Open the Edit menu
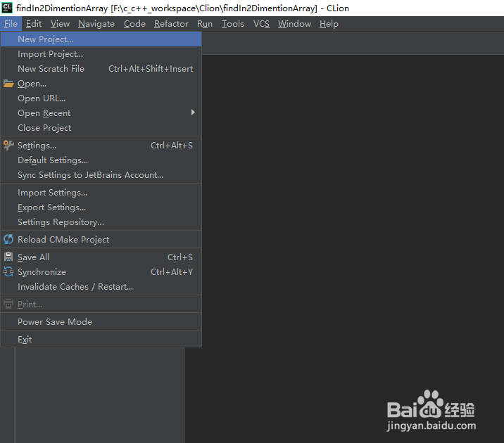This screenshot has height=443, width=504. 34,24
